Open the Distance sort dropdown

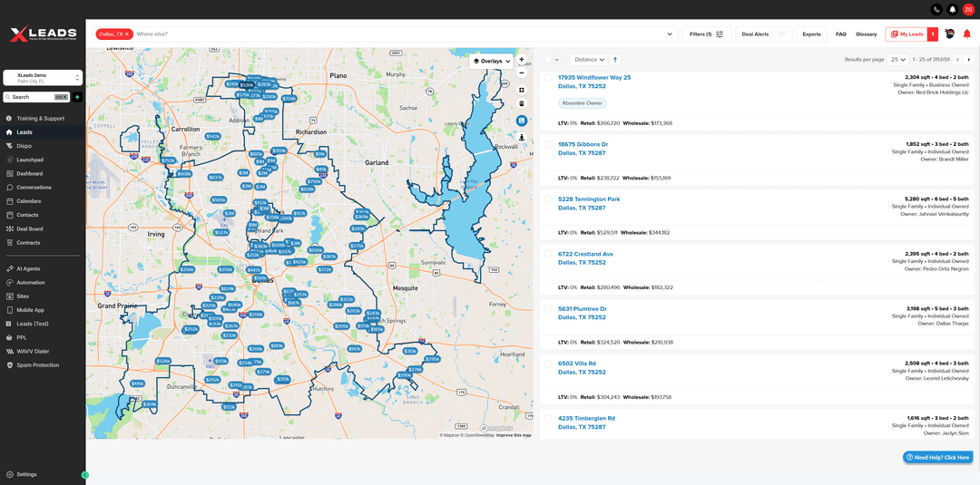(589, 60)
